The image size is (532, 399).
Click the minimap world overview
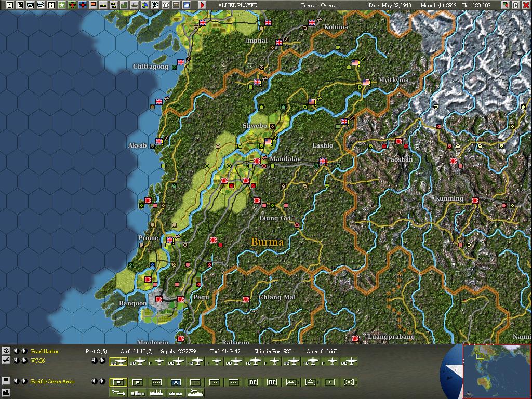[496, 371]
